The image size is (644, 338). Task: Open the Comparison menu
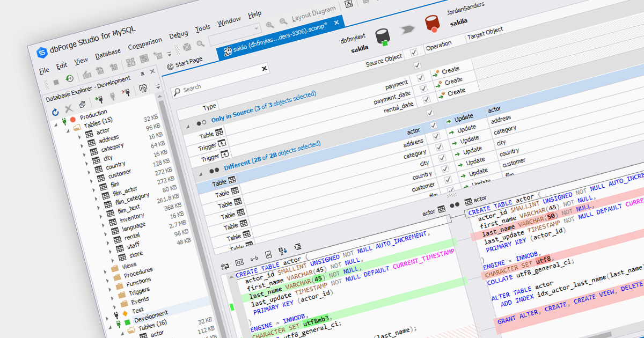coord(145,44)
